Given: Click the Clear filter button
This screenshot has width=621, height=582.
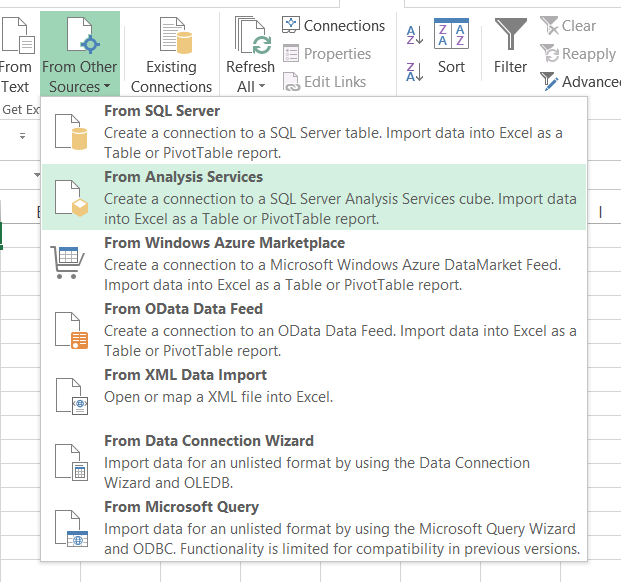Looking at the screenshot, I should point(568,26).
